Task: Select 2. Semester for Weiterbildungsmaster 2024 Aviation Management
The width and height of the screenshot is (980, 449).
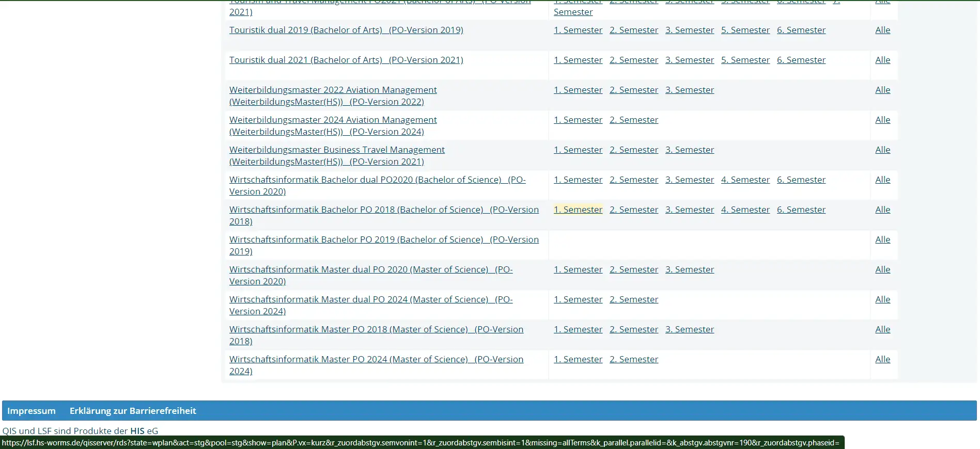Action: click(x=633, y=120)
